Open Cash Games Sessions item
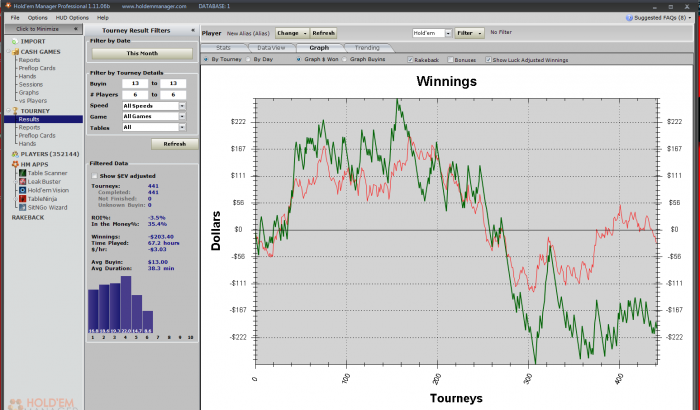700x410 pixels. pos(31,84)
